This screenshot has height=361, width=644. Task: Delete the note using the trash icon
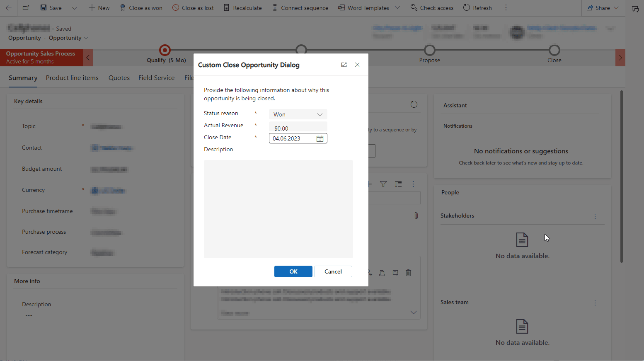pos(408,273)
